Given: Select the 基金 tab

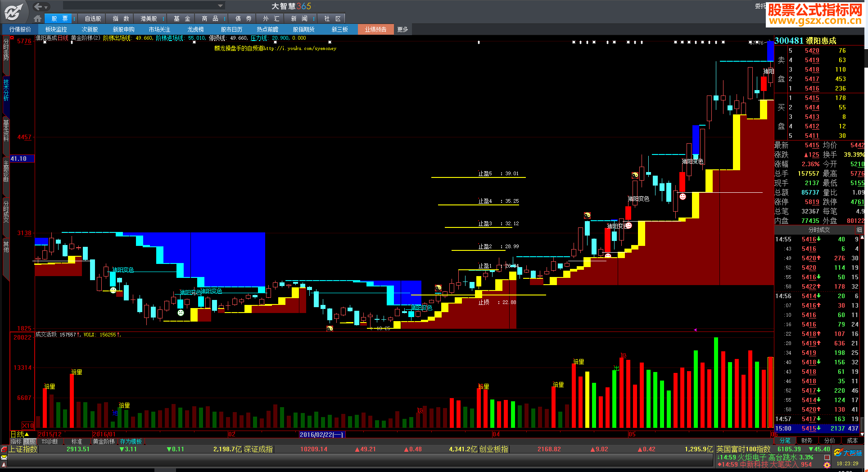Looking at the screenshot, I should pos(182,18).
